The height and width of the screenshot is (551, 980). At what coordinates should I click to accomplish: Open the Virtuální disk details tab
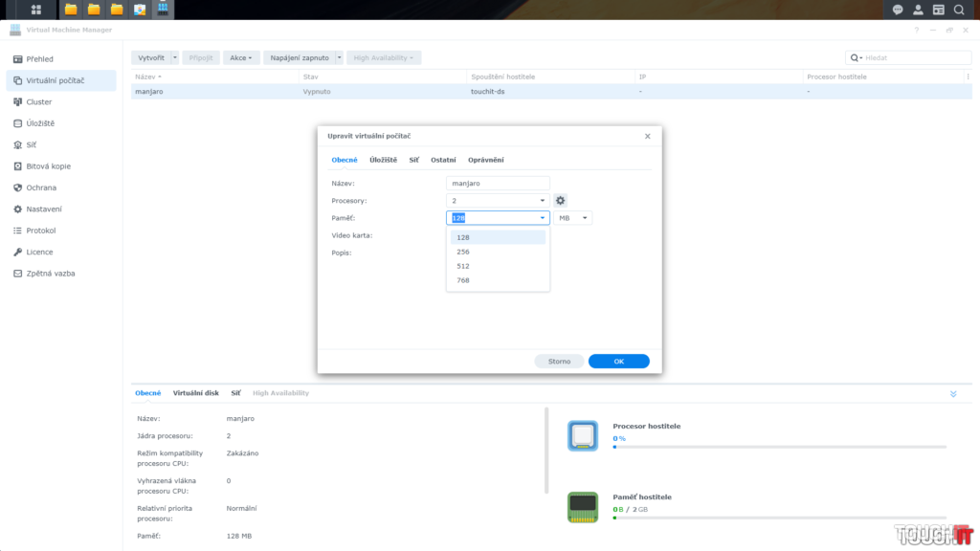tap(196, 393)
